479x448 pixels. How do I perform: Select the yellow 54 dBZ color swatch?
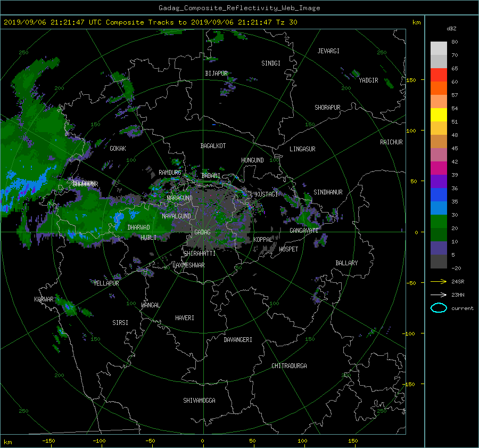439,115
